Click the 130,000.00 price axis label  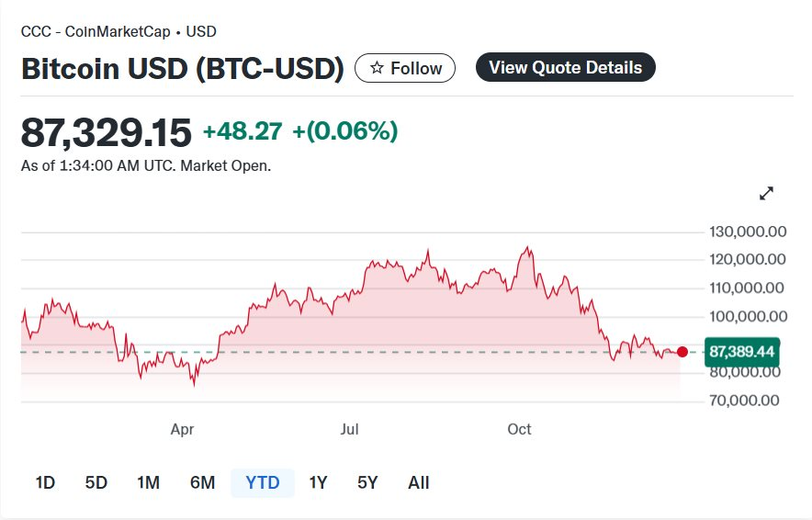coord(749,232)
